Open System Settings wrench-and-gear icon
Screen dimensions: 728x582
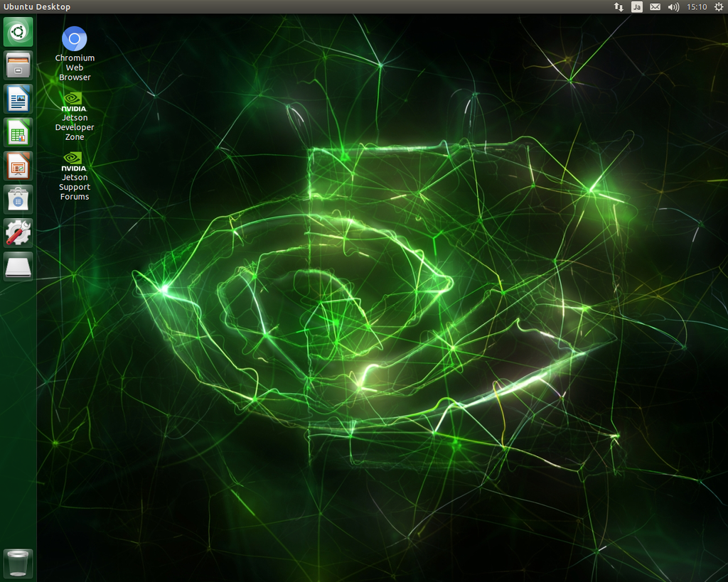click(x=18, y=232)
